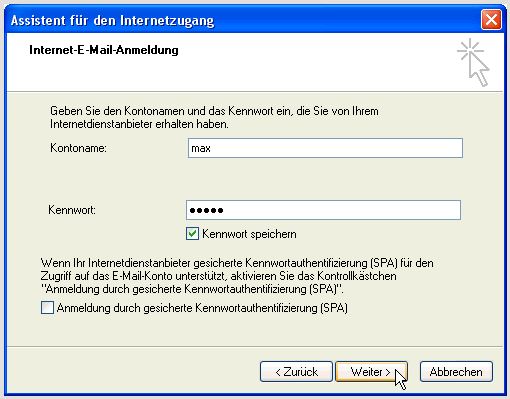This screenshot has width=510, height=399.
Task: Click the 'Kennwort speichern' label text
Action: click(249, 234)
